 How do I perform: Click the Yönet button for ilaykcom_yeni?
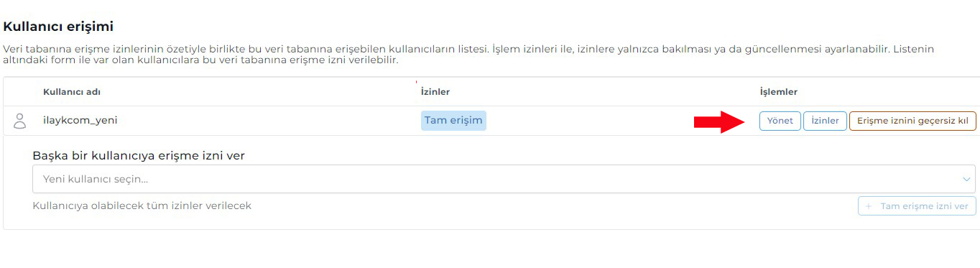point(780,121)
